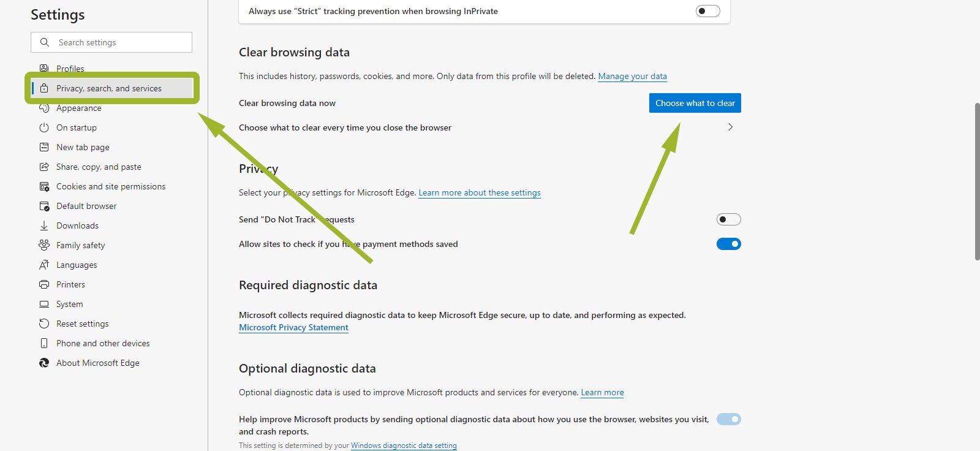Image resolution: width=980 pixels, height=451 pixels.
Task: Open the Microsoft Privacy Statement link
Action: (293, 327)
